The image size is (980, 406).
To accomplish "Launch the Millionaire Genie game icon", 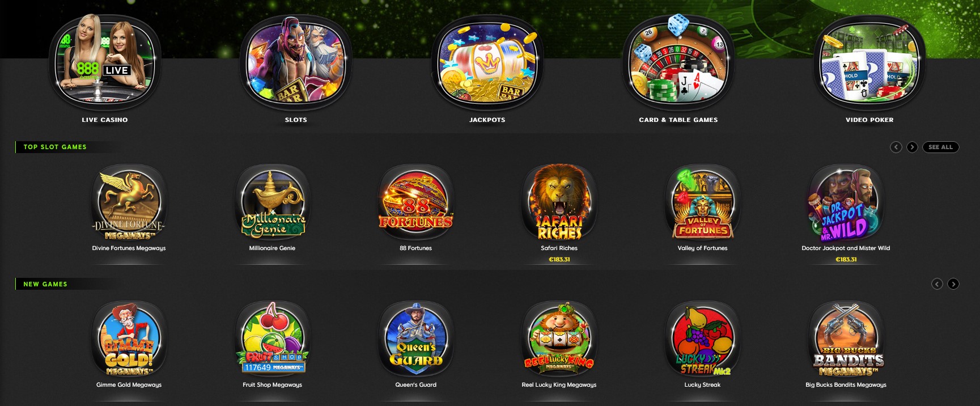I will coord(273,202).
